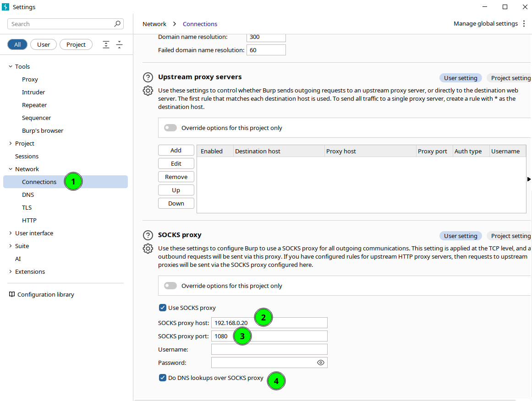Click the help icon beside SOCKS proxy
The height and width of the screenshot is (401, 532).
pos(148,235)
